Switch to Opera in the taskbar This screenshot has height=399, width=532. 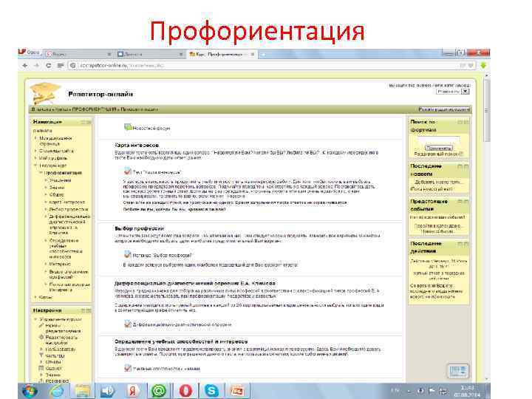[185, 391]
